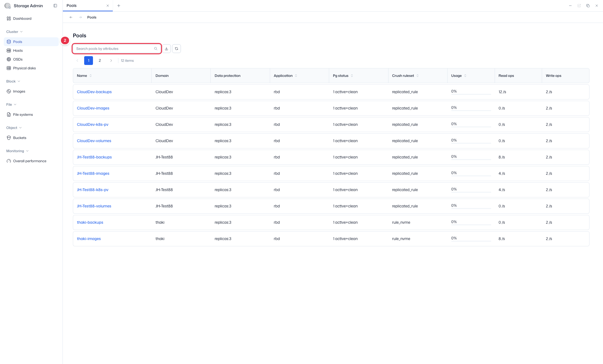Open a new tab with plus icon
Screen dimensions: 603x364
click(x=119, y=6)
